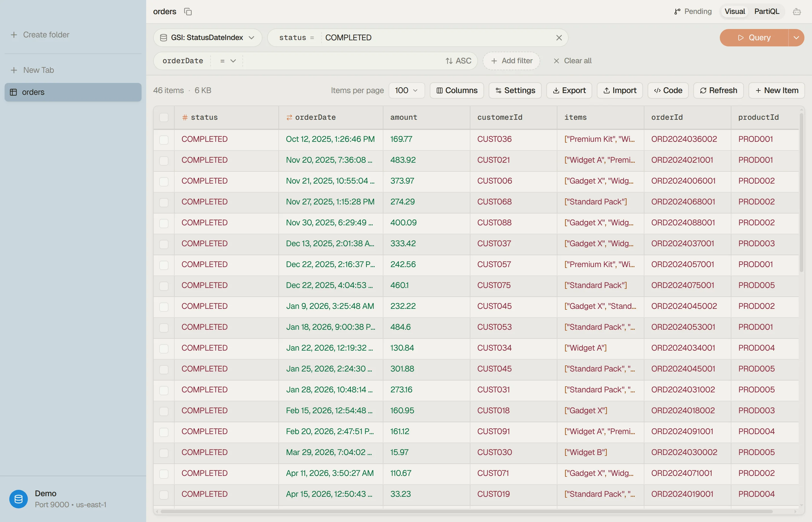Refresh the results table
This screenshot has width=812, height=522.
(718, 90)
